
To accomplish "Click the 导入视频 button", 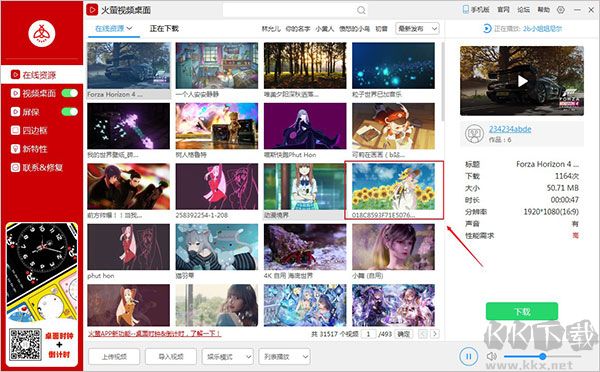I will (x=171, y=357).
